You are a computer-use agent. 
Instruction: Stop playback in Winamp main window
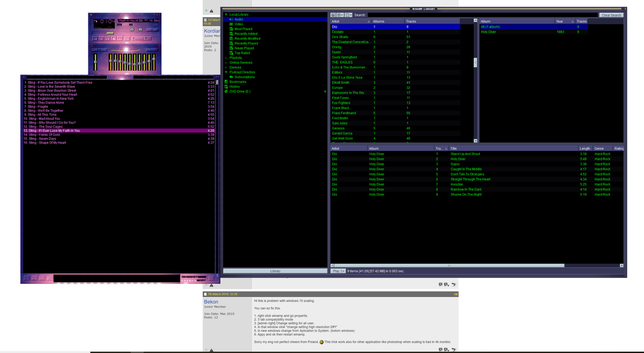(114, 39)
